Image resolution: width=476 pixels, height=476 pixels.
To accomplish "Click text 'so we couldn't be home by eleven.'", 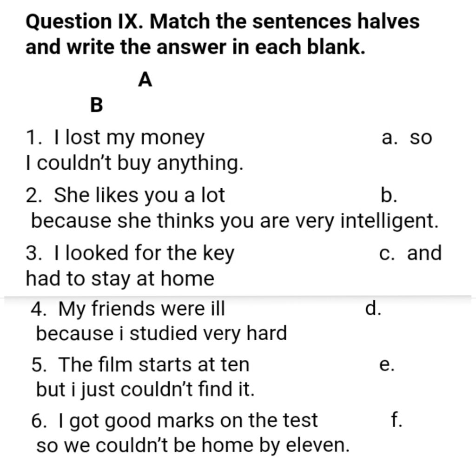I will point(193,446).
